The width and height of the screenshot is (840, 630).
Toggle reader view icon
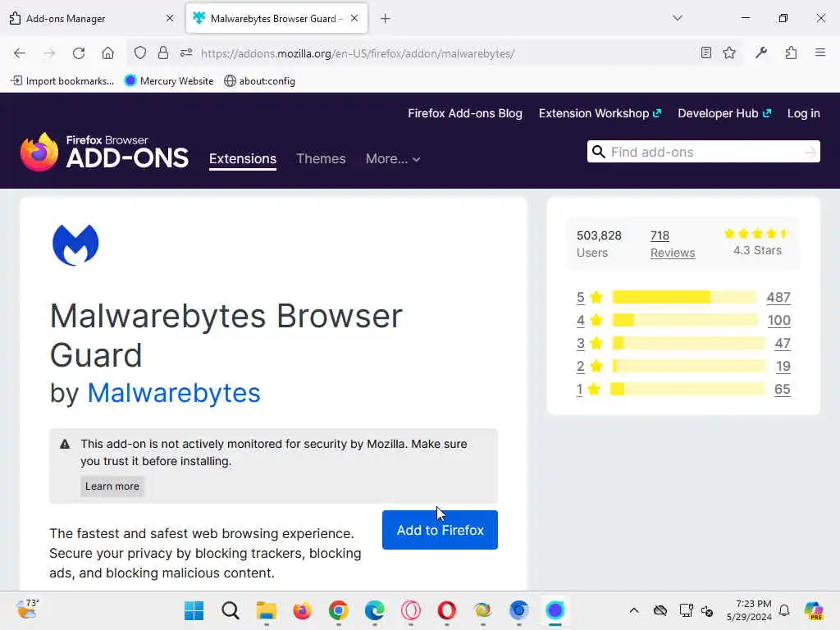click(x=706, y=52)
